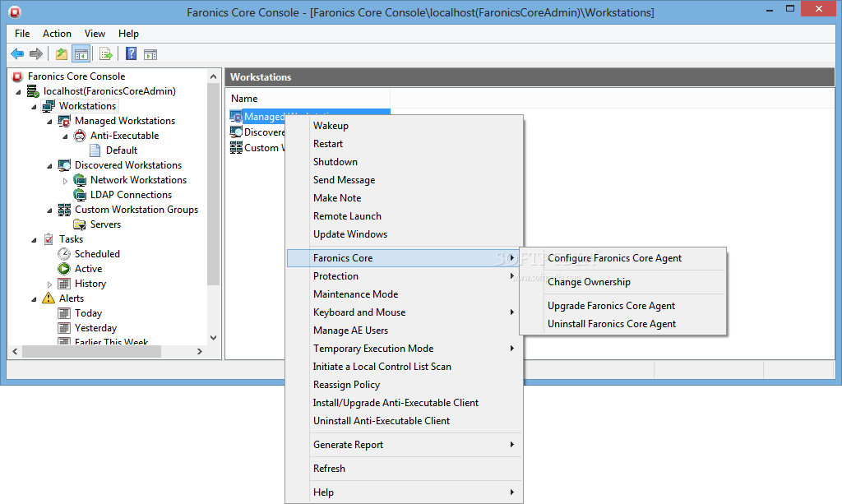Click the Alerts warning triangle icon

coord(49,298)
